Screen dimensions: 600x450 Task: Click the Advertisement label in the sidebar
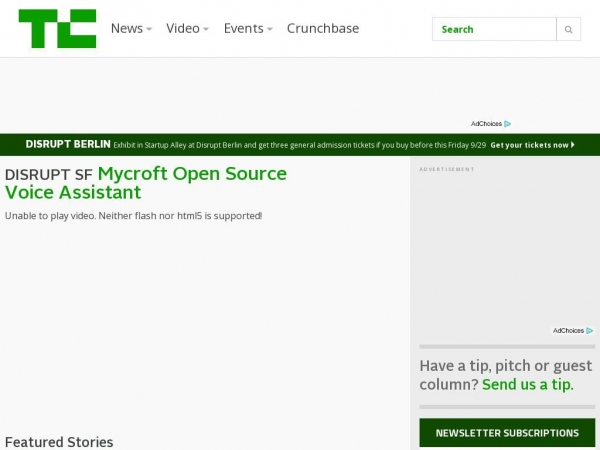click(447, 169)
